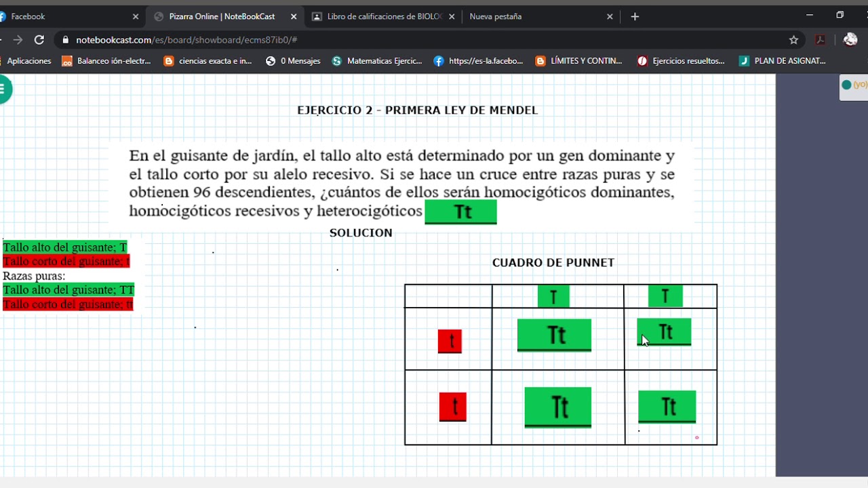Screen dimensions: 868x488
Task: Select upper red t allele box
Action: 450,342
